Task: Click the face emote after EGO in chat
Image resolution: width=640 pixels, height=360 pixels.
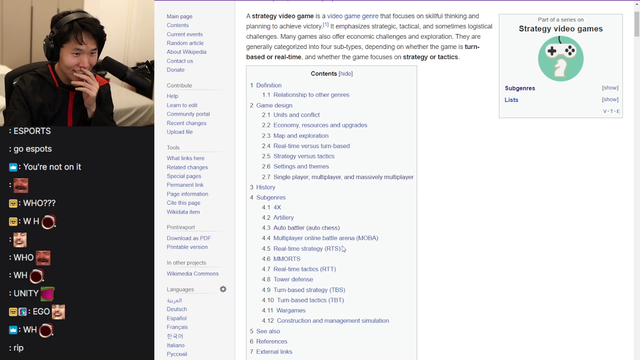Action: 58,312
